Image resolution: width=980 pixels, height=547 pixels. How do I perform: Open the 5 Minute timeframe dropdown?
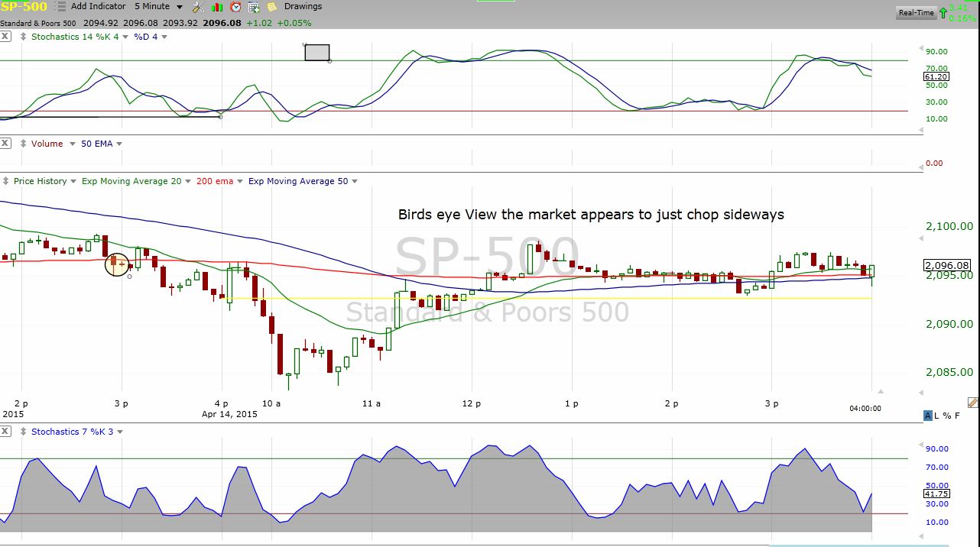coord(179,7)
